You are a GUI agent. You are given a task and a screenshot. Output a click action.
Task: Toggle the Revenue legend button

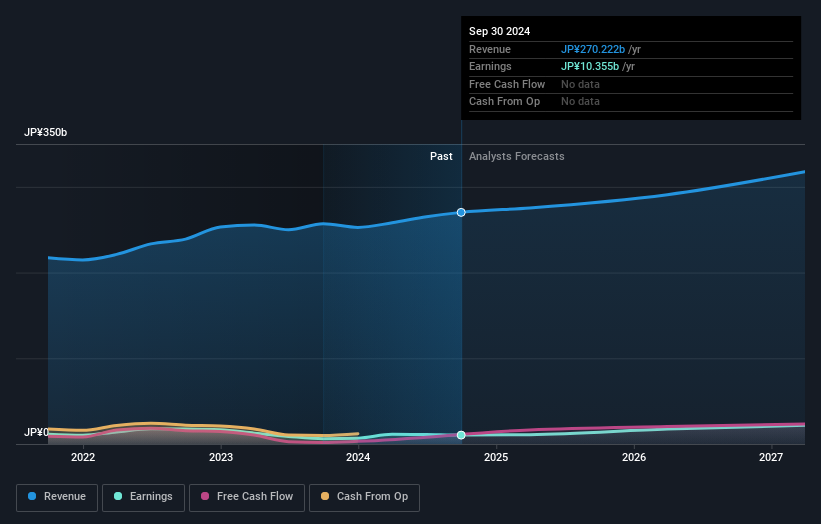pos(57,497)
